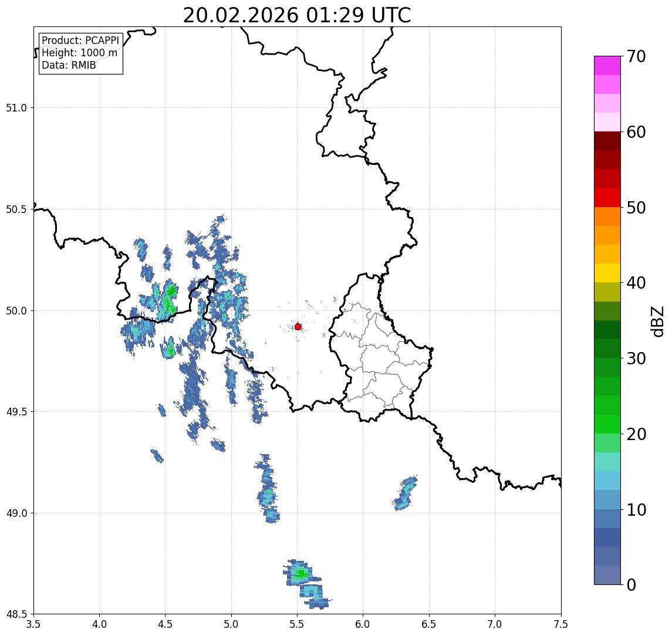This screenshot has width=672, height=636.
Task: Click latitude axis label 49.5
Action: click(x=16, y=412)
